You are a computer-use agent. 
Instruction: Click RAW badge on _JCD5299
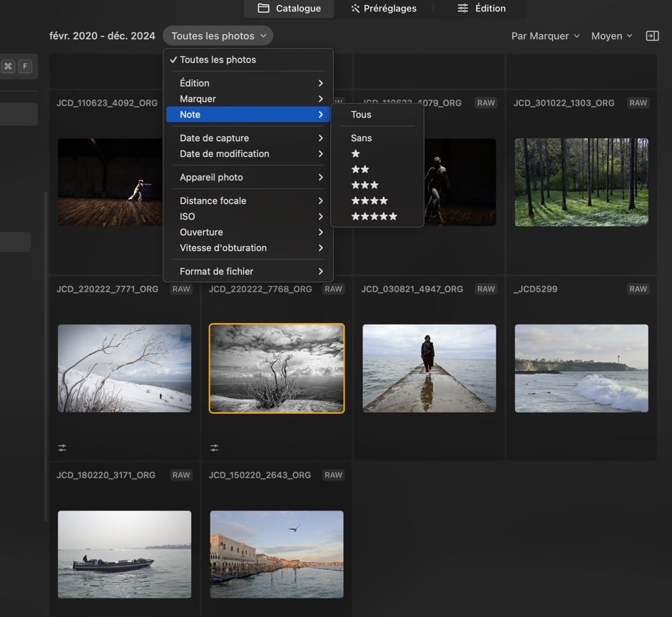[638, 289]
